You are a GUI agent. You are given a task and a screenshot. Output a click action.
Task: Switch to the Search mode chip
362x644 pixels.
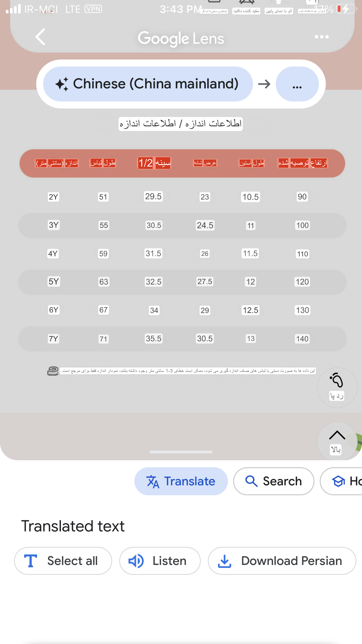coord(274,481)
